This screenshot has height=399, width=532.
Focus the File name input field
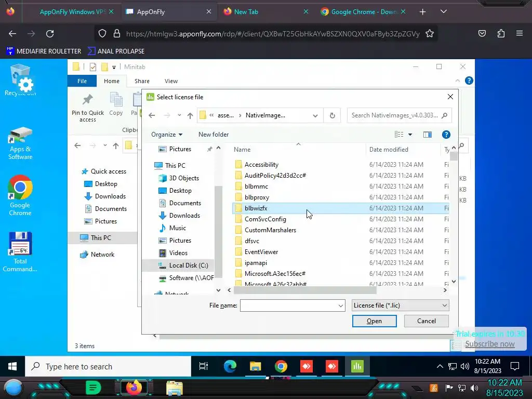(288, 305)
